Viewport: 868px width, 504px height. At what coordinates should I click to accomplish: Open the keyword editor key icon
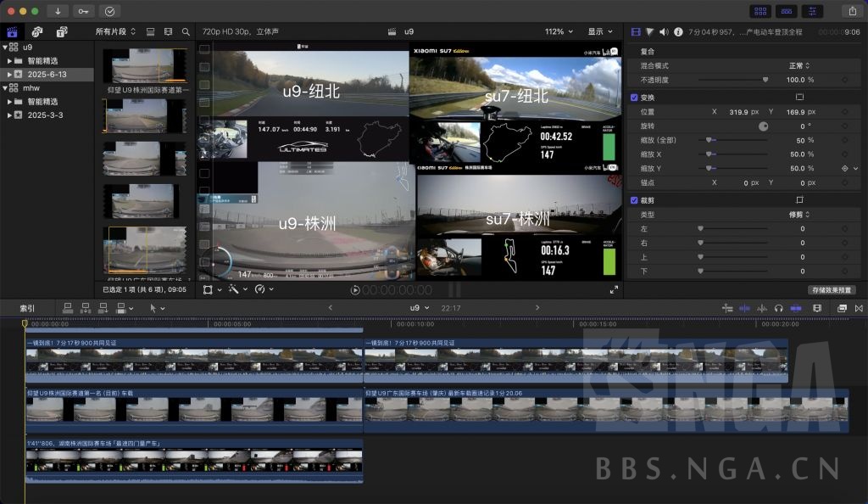pos(83,11)
